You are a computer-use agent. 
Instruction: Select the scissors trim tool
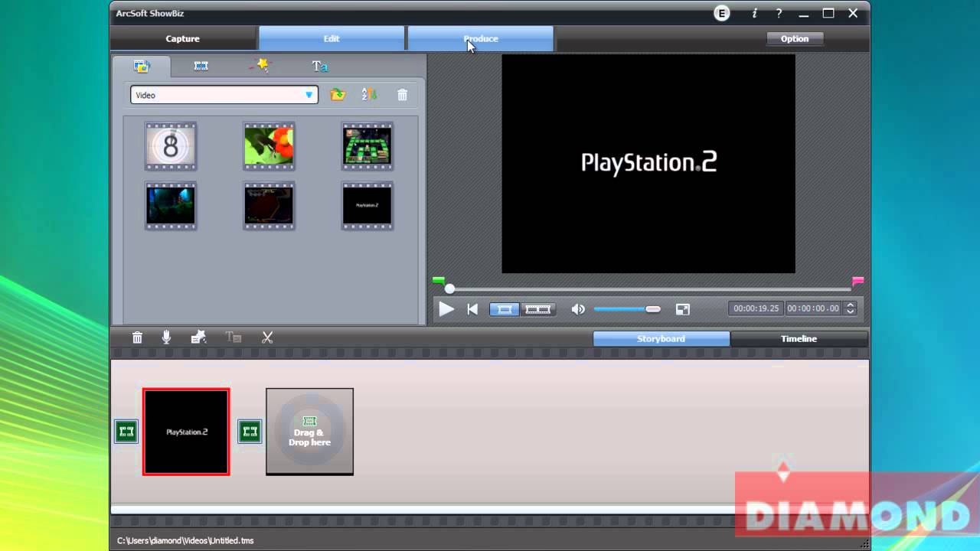click(x=267, y=337)
